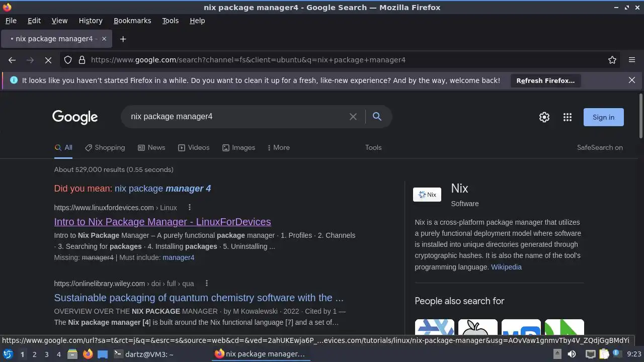Go back with the back arrow

point(12,60)
